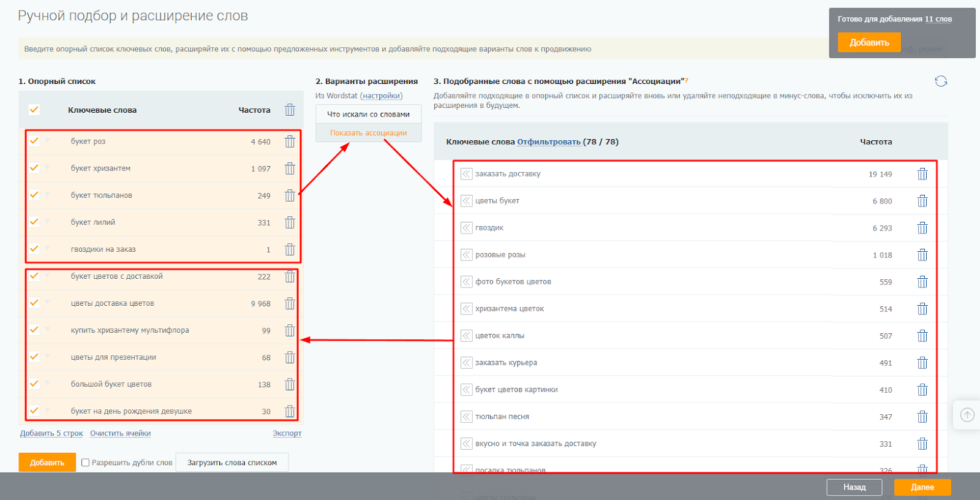Move 'цветы букет' to the reference list
Image resolution: width=980 pixels, height=500 pixels.
pos(467,201)
